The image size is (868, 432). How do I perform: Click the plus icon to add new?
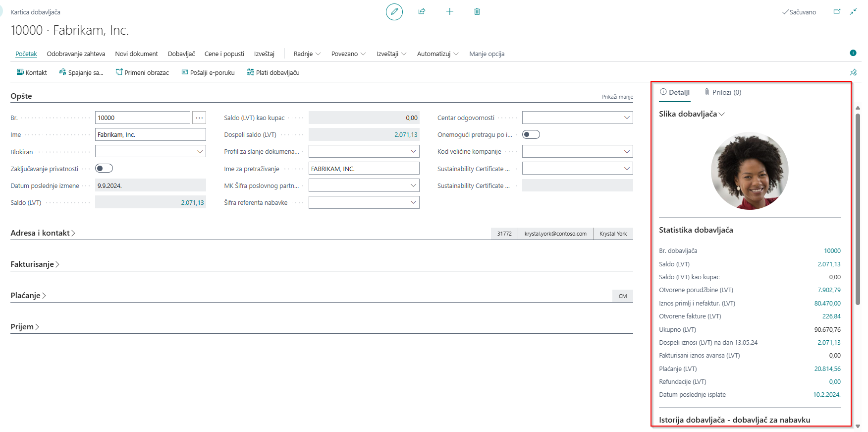point(449,11)
